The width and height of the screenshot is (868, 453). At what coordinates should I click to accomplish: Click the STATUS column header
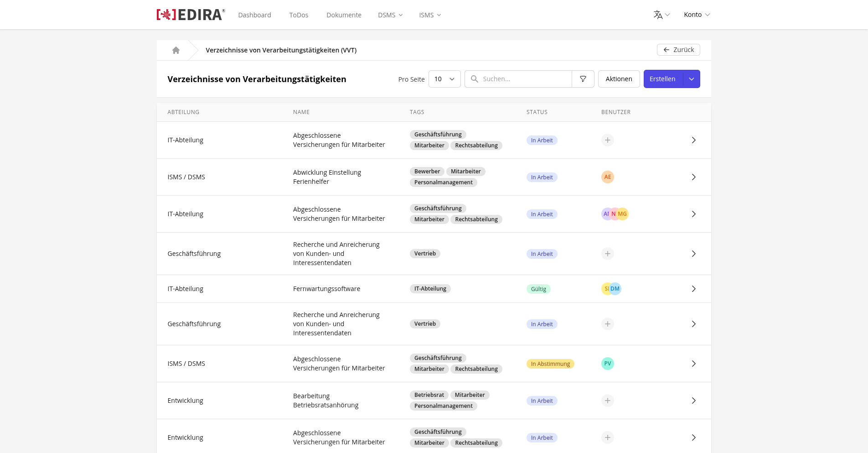point(537,112)
